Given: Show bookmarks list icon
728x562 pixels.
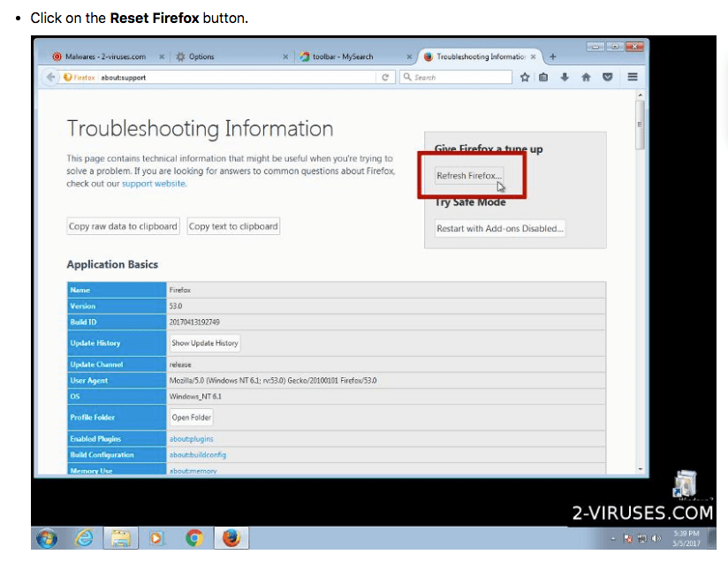Looking at the screenshot, I should pos(543,77).
